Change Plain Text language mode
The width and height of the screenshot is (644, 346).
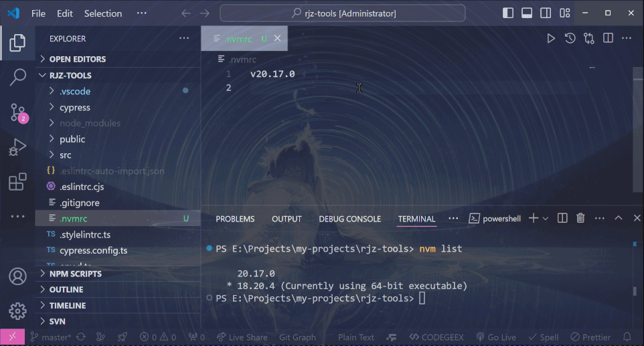point(356,337)
